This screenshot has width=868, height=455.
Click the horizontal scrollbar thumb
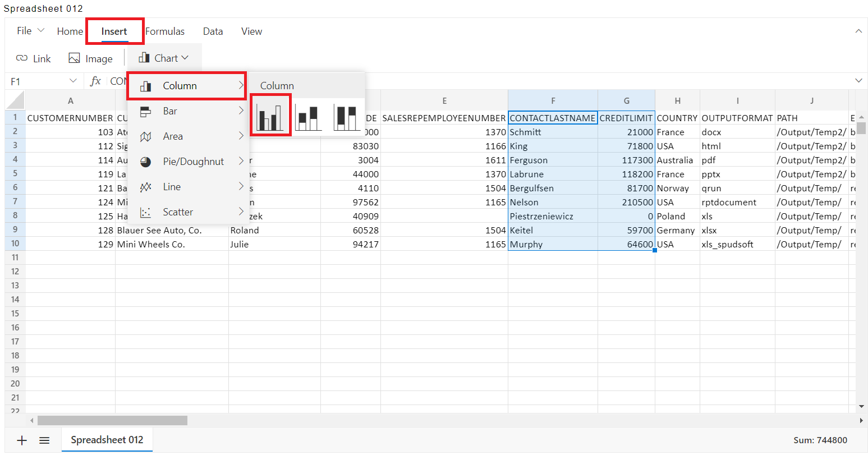click(x=112, y=420)
